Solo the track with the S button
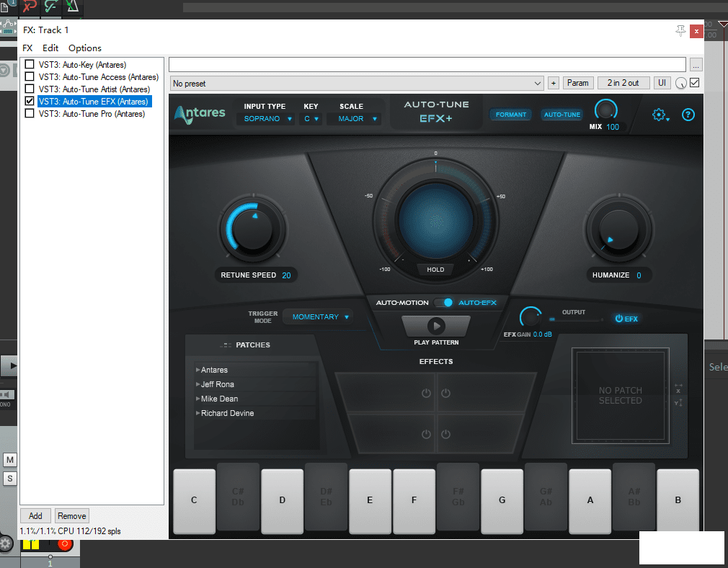 10,479
